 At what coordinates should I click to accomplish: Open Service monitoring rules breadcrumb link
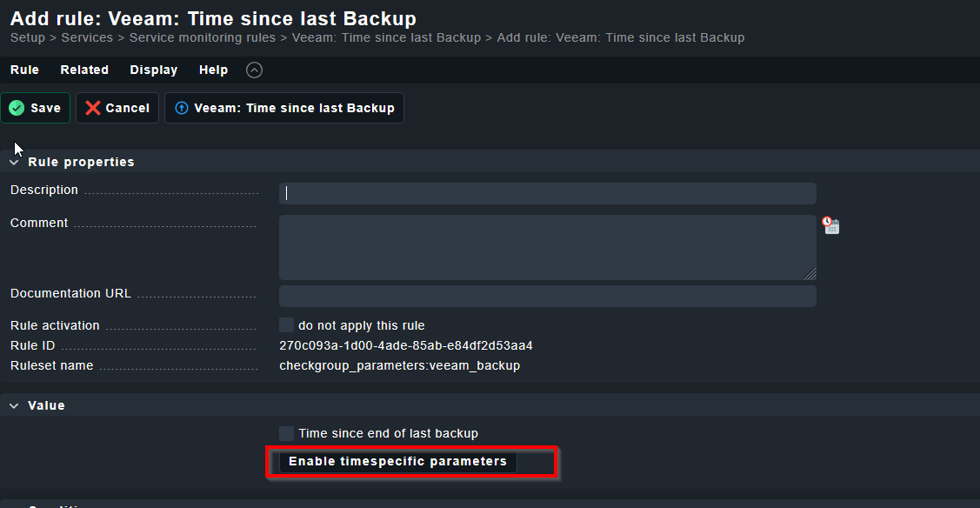[203, 38]
